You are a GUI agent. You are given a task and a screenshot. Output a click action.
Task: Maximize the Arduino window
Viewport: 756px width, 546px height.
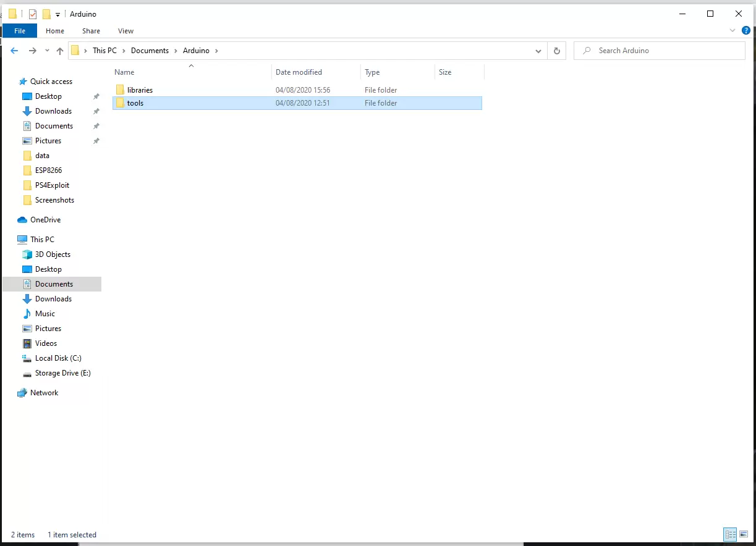(x=710, y=14)
